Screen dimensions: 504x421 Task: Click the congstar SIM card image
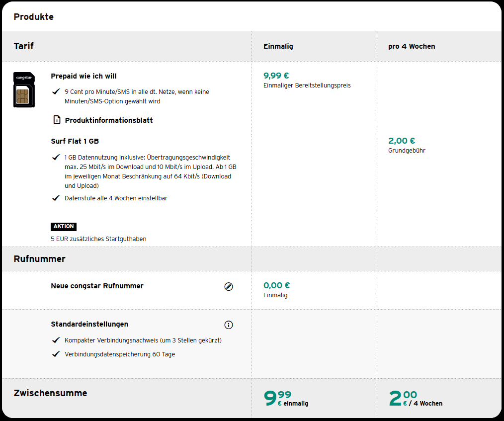coord(24,89)
